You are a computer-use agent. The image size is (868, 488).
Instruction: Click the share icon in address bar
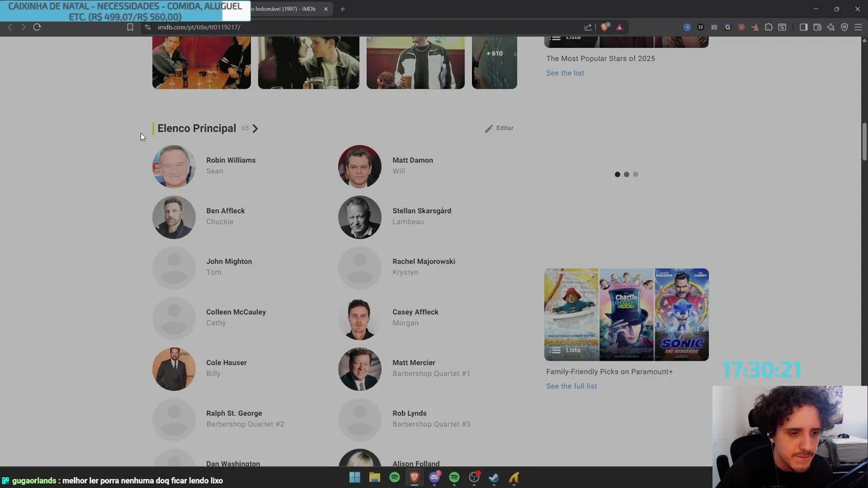point(588,27)
